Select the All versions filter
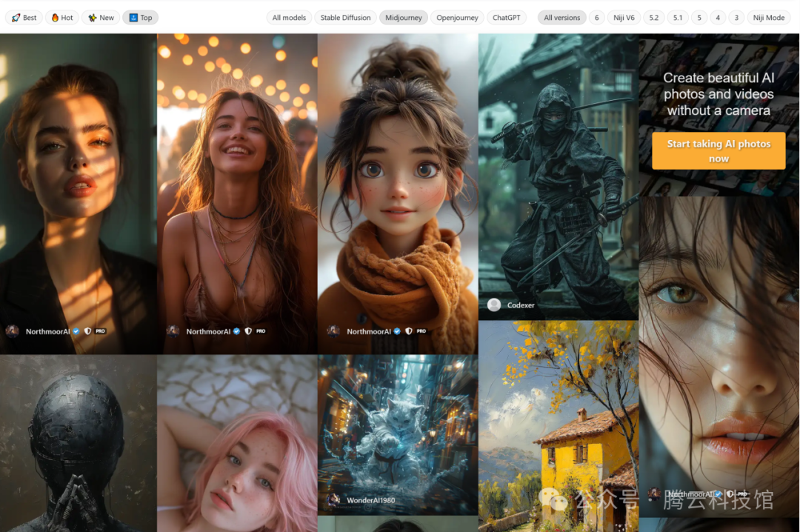The image size is (800, 532). [x=561, y=18]
